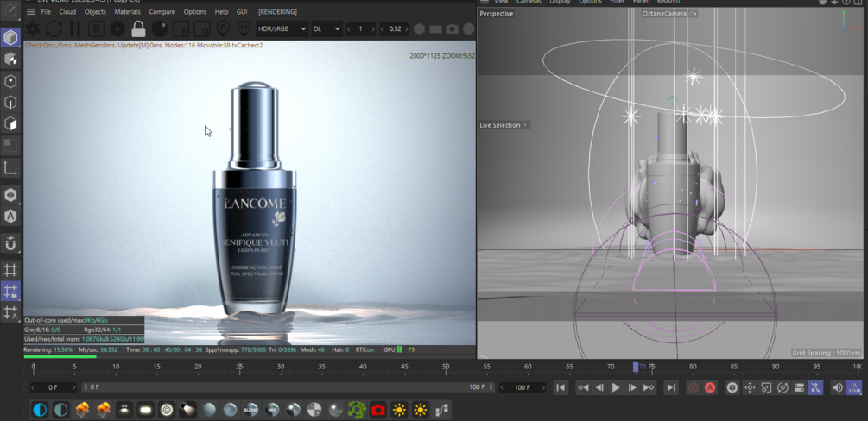The image size is (868, 421).
Task: Open the Objects menu
Action: [95, 11]
